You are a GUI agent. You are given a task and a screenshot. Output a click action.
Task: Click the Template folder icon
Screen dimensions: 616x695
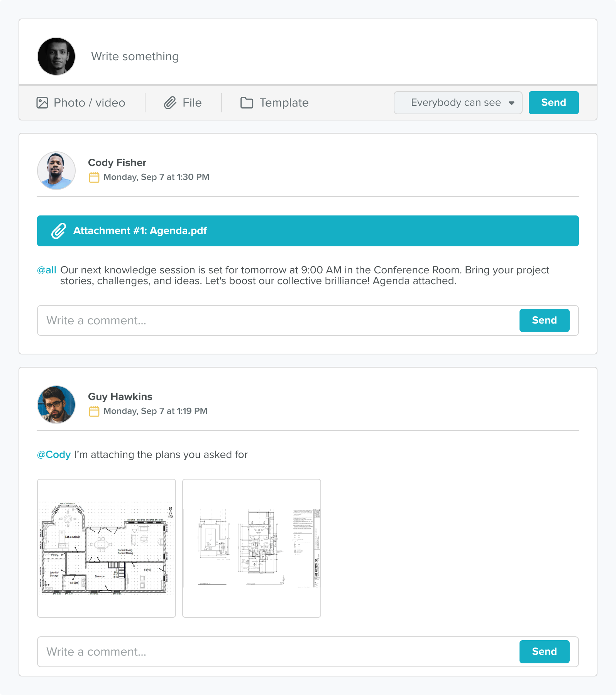coord(247,103)
